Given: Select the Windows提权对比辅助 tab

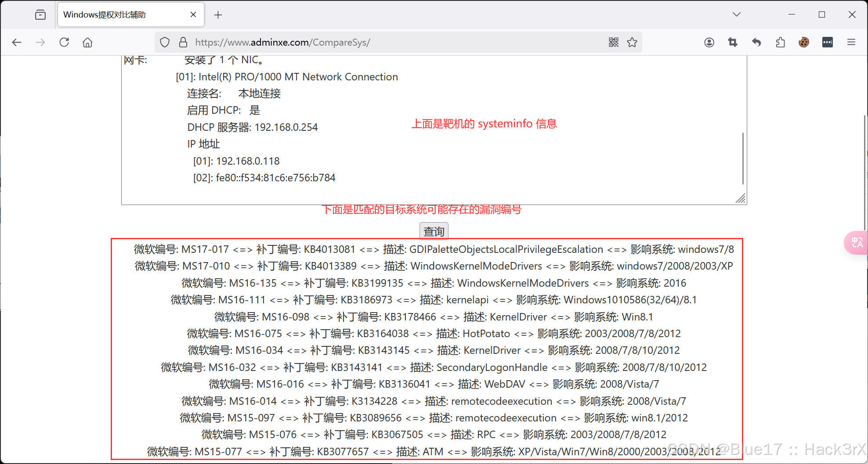Looking at the screenshot, I should [130, 15].
